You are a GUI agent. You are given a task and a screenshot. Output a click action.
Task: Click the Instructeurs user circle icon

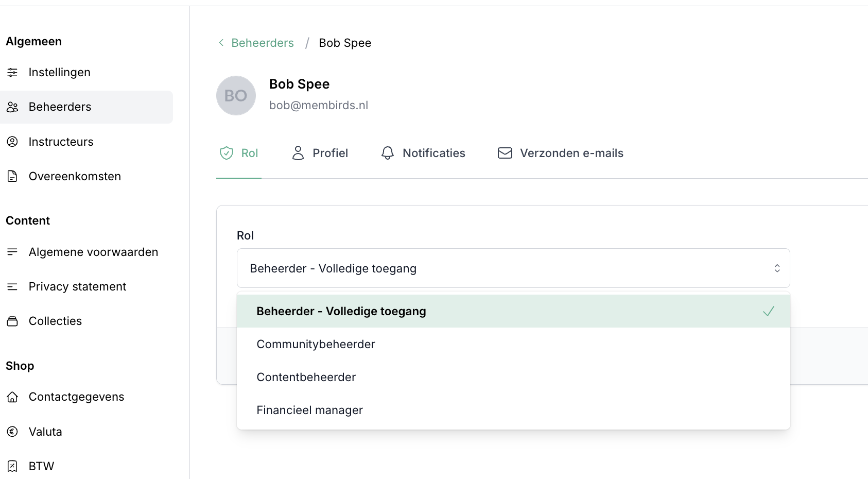[x=12, y=142]
